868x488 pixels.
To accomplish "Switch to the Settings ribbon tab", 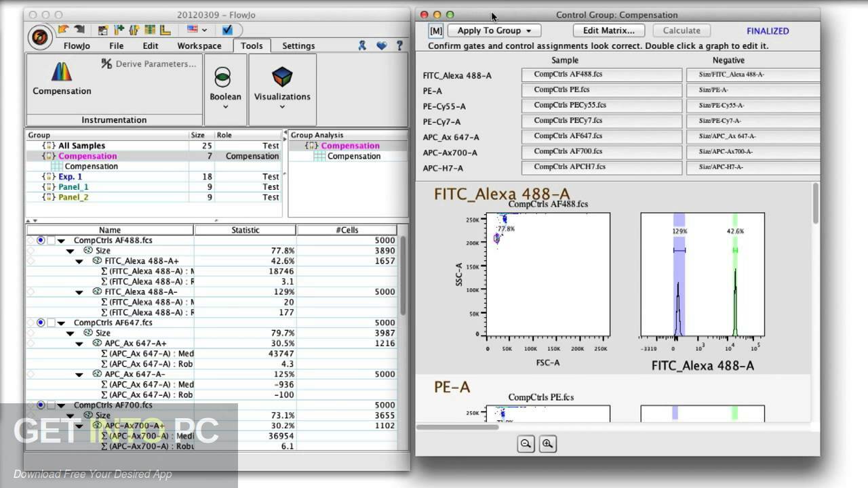I will coord(298,46).
